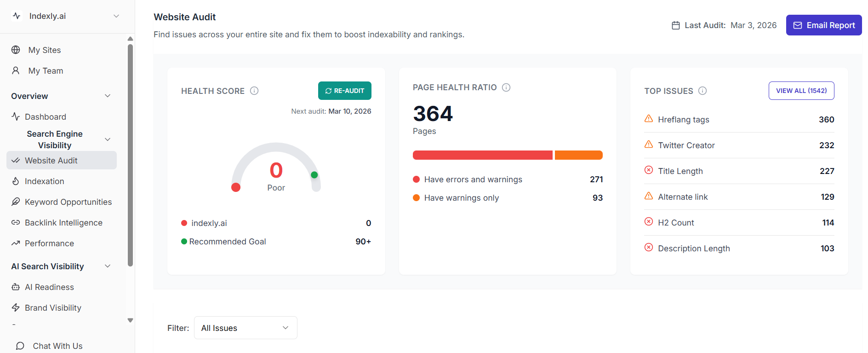Click the Chat With Us bubble icon
This screenshot has width=868, height=353.
point(20,346)
